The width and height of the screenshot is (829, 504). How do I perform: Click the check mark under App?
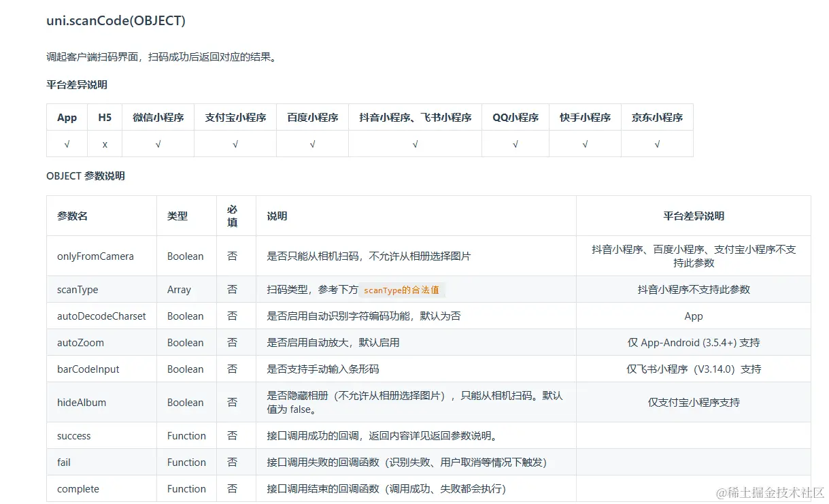click(67, 144)
